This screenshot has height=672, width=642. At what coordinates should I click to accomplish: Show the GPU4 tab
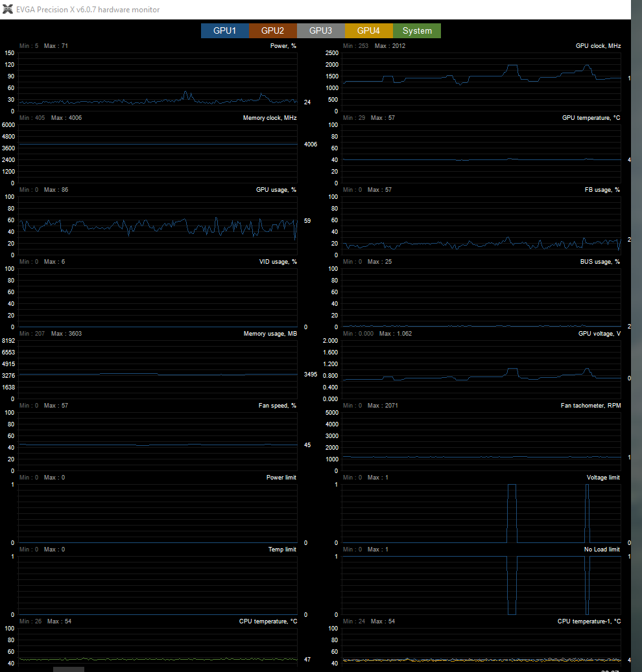369,31
